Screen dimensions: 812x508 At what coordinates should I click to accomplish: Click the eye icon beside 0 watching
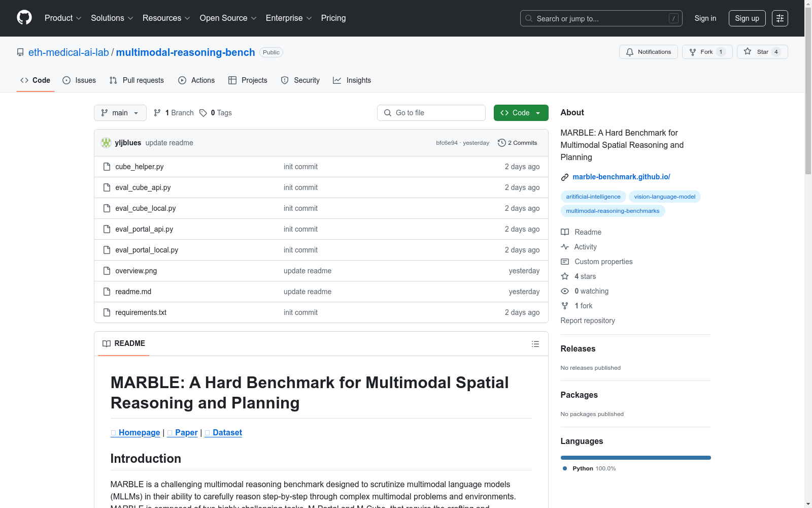(x=565, y=291)
